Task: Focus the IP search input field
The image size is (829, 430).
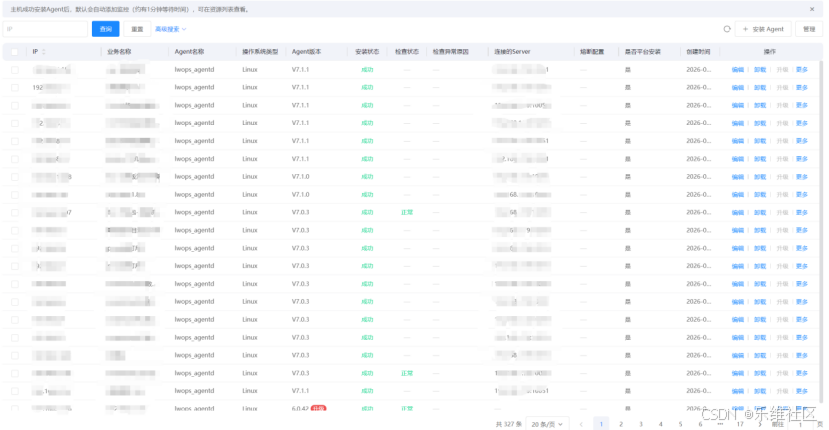Action: [x=45, y=29]
